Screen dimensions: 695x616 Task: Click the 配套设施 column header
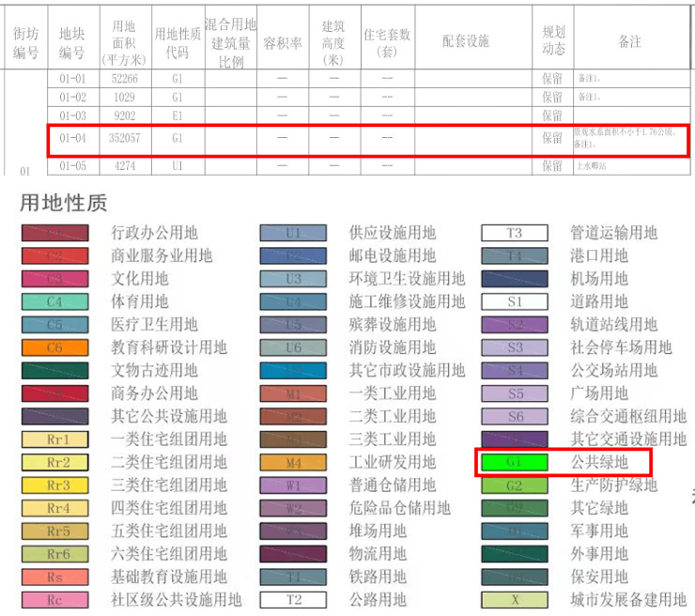(466, 42)
